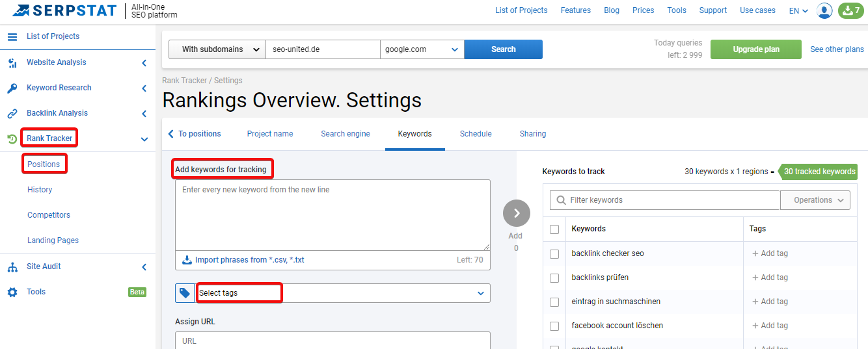Check the eintrag in suchmaschinen keyword
Viewport: 868px width, 349px height.
(x=554, y=302)
